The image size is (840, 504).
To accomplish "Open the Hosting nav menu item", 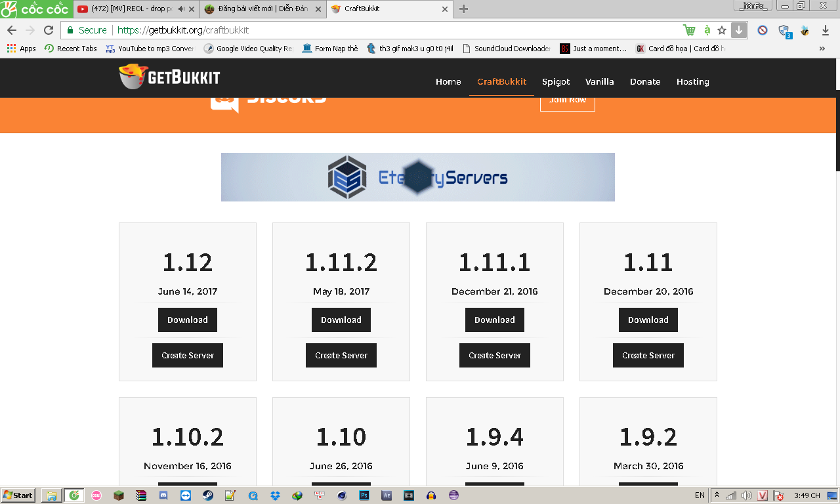I will click(x=693, y=81).
